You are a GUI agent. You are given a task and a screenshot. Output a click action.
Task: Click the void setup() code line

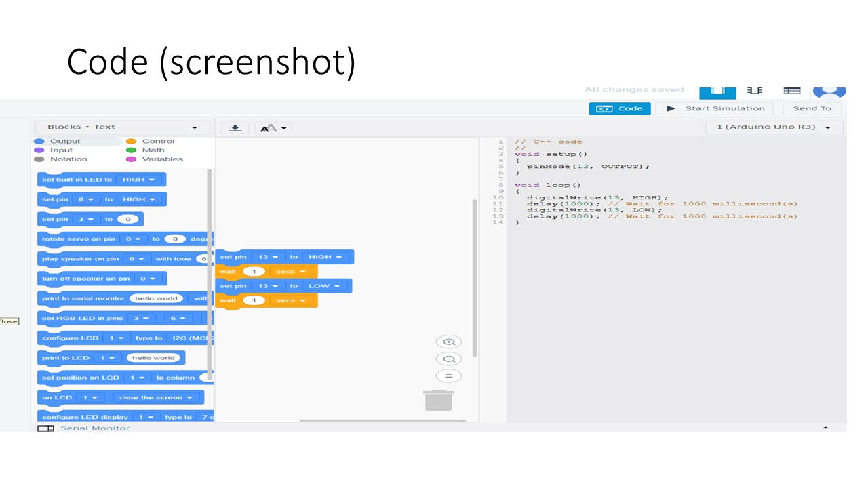coord(551,155)
